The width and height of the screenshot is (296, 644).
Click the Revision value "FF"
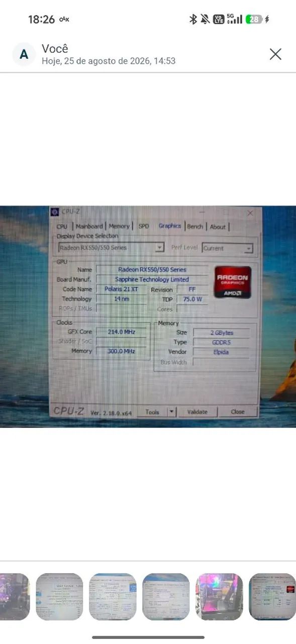pyautogui.click(x=192, y=290)
